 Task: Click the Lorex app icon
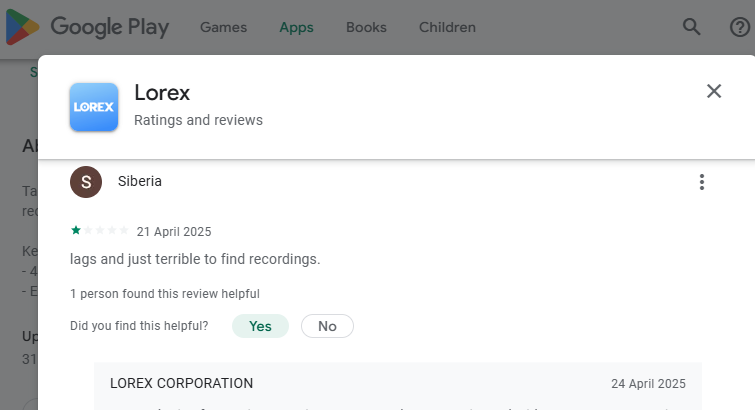[94, 107]
